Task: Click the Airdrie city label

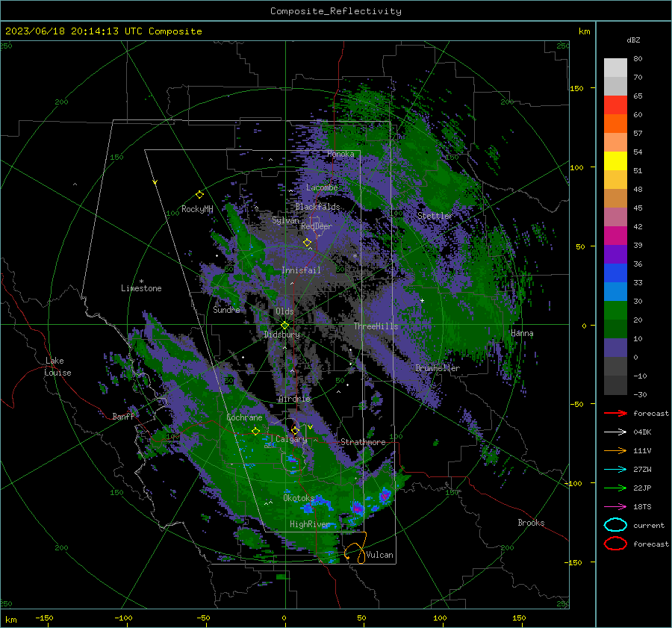Action: point(294,399)
